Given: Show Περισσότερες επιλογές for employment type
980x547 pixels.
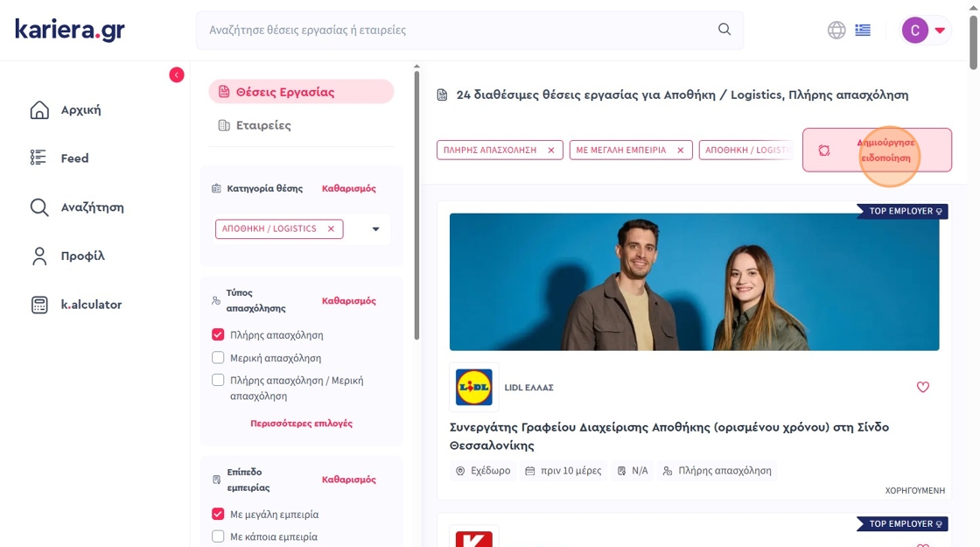Looking at the screenshot, I should pyautogui.click(x=301, y=424).
